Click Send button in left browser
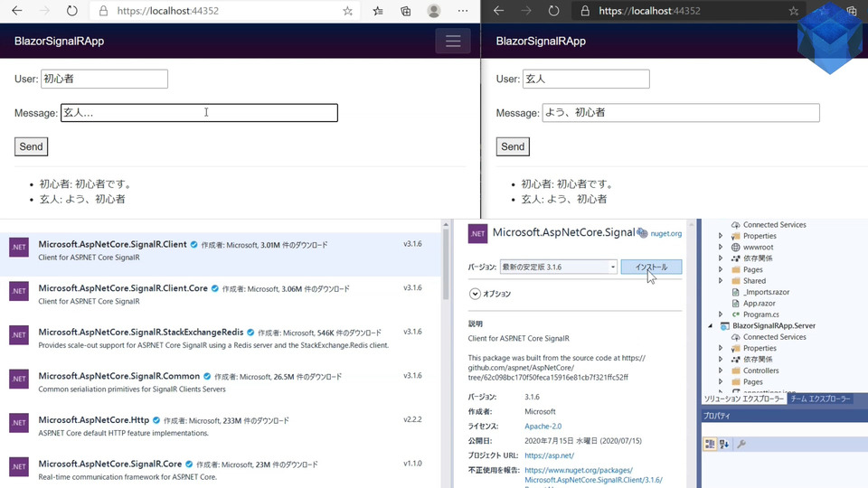Viewport: 868px width, 488px height. 31,146
